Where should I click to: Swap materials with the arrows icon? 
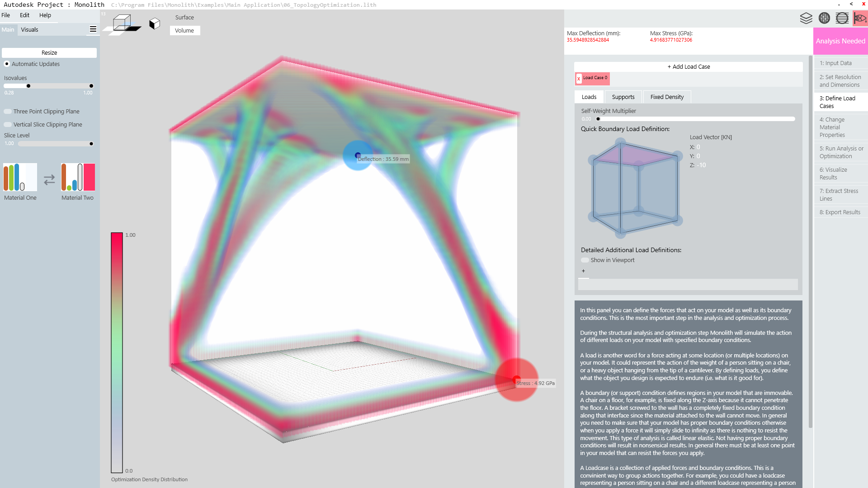[x=49, y=180]
